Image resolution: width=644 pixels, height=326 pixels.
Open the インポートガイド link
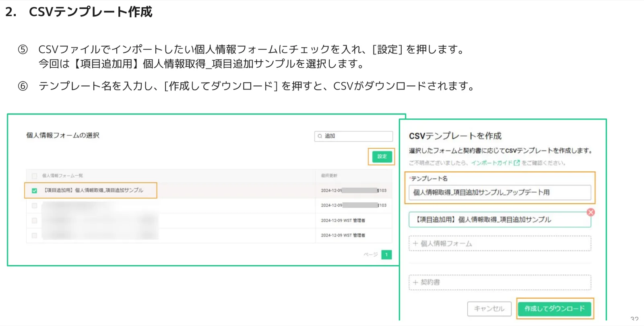click(x=492, y=163)
